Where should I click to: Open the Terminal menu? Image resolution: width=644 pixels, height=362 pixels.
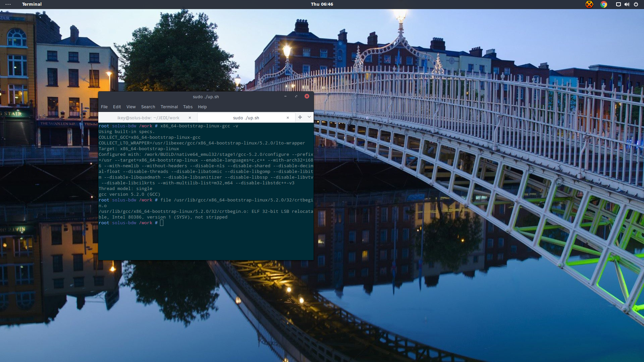tap(169, 107)
